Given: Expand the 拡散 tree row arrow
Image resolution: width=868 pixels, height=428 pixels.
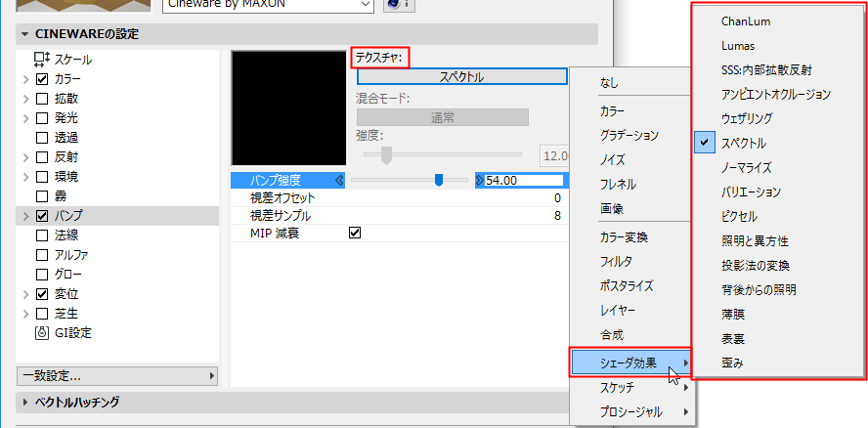Looking at the screenshot, I should coord(26,99).
